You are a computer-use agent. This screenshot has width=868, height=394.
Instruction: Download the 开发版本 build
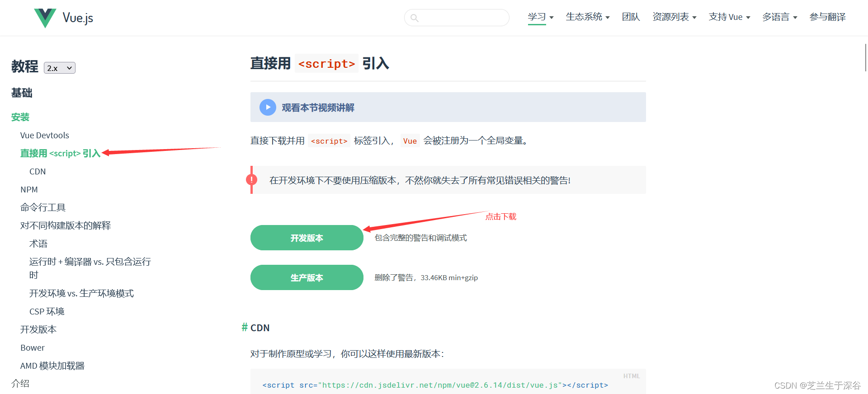pyautogui.click(x=307, y=238)
